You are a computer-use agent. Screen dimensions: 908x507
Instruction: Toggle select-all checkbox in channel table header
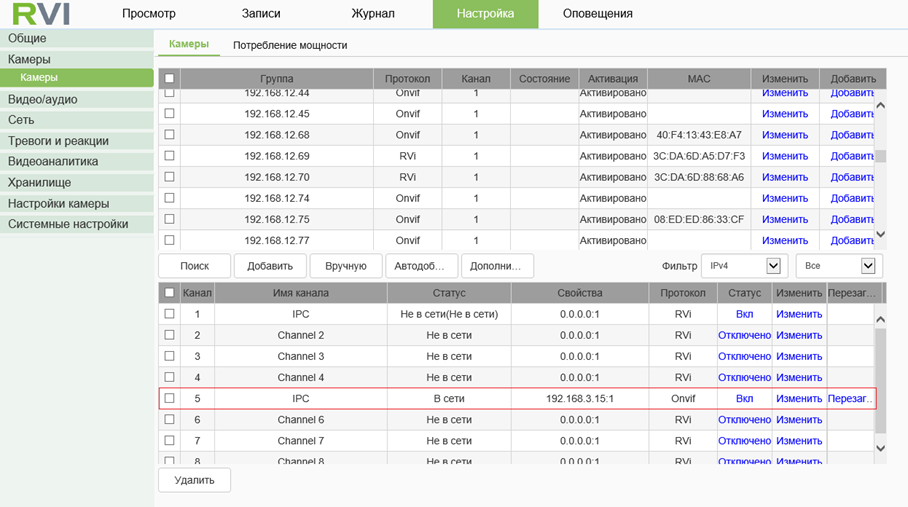[169, 293]
